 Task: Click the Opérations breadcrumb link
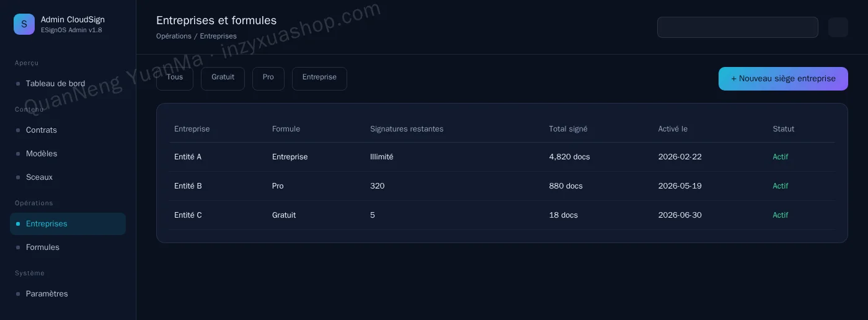174,36
